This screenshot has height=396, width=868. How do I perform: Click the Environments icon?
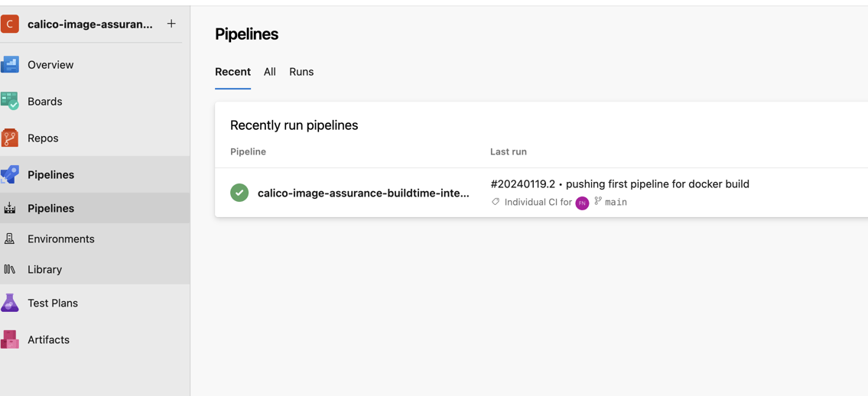(x=9, y=239)
